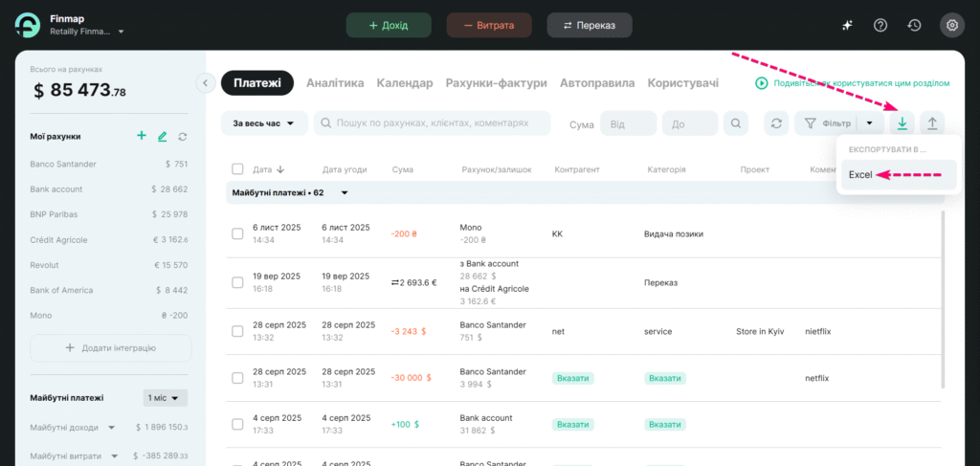Choose Excel from the export menu
Screen dimensions: 980x466
pyautogui.click(x=860, y=175)
